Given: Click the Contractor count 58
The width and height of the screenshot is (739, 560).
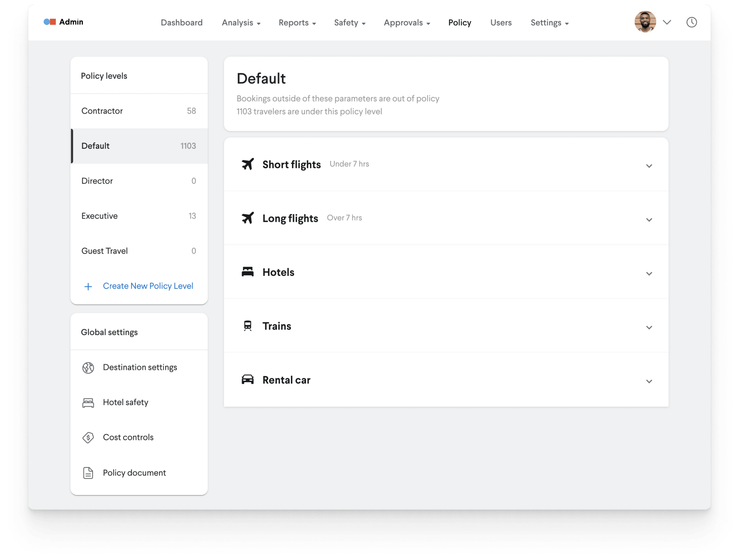Looking at the screenshot, I should click(x=191, y=111).
